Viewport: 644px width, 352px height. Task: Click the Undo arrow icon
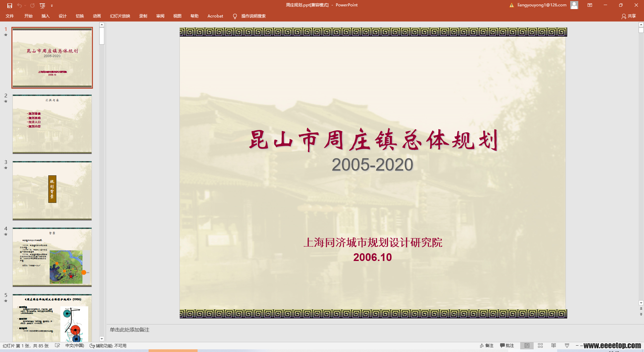[19, 5]
